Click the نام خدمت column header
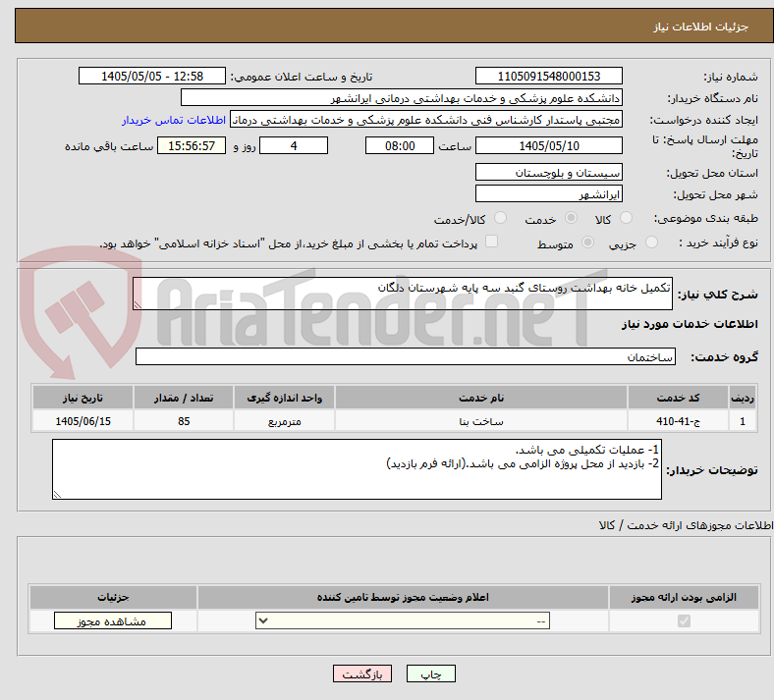This screenshot has width=774, height=700. [480, 398]
